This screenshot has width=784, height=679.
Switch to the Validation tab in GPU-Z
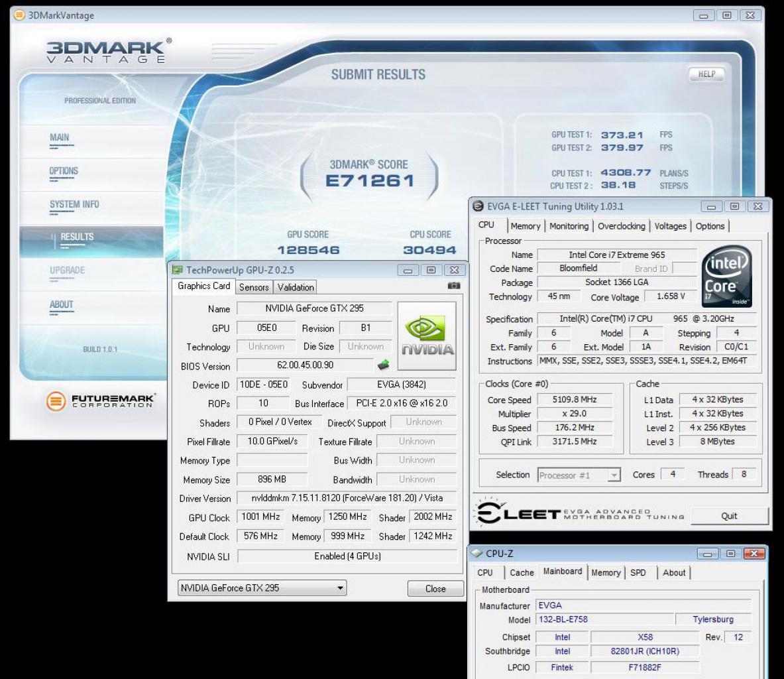[296, 287]
